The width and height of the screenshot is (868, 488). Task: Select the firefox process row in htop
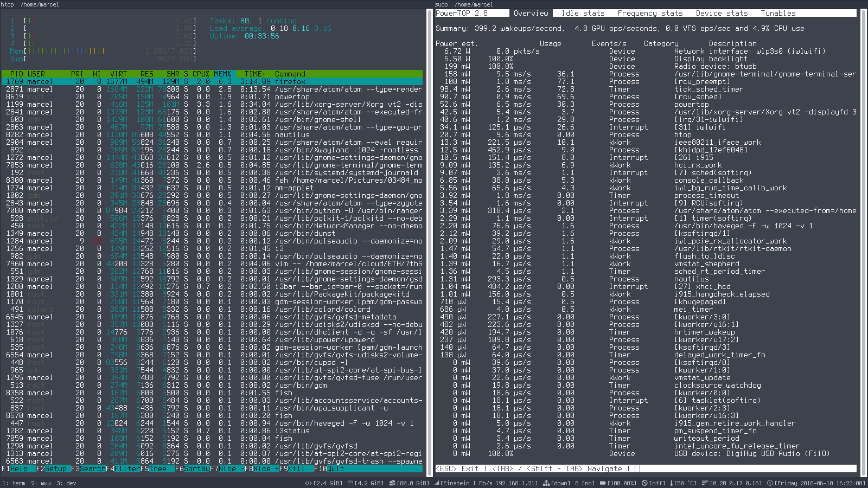tap(212, 81)
